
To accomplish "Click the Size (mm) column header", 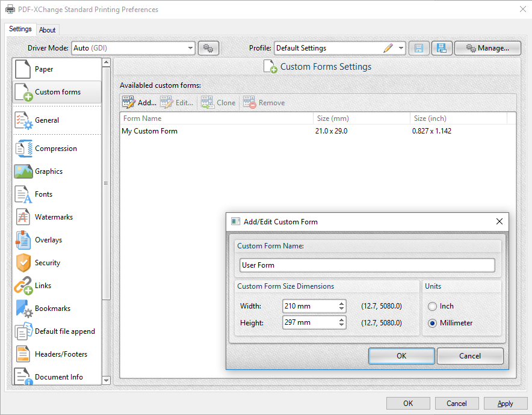I will [x=361, y=118].
